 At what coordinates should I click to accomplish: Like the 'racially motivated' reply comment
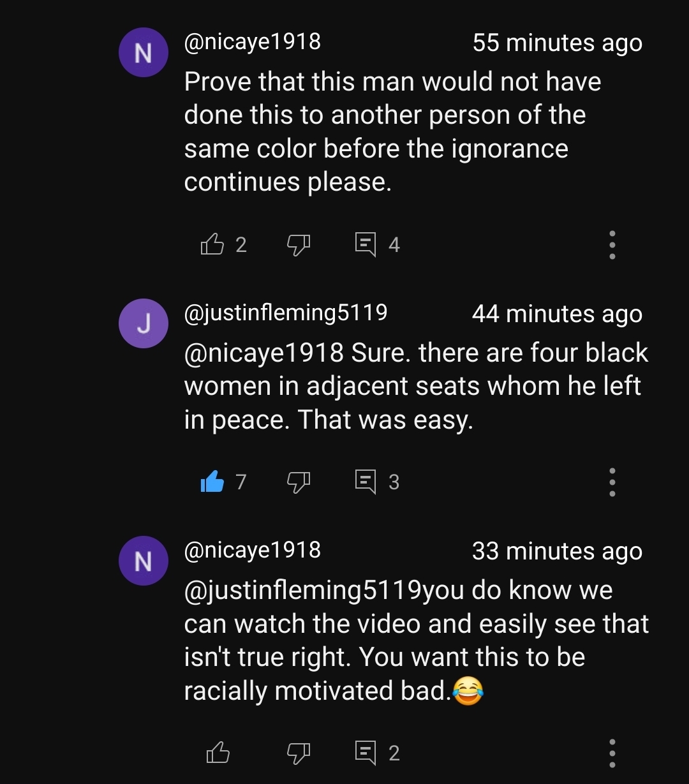pos(218,753)
